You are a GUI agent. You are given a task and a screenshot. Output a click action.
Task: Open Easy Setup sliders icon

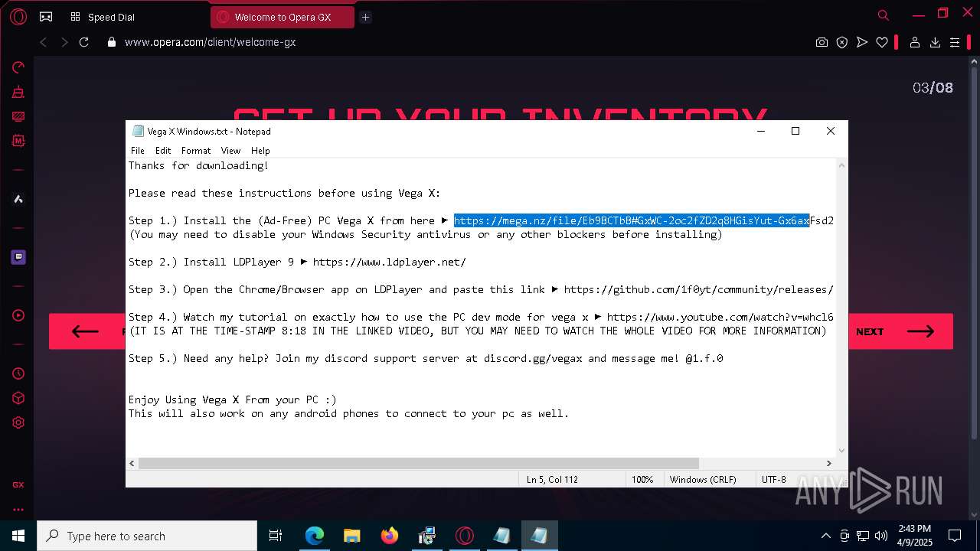tap(955, 42)
